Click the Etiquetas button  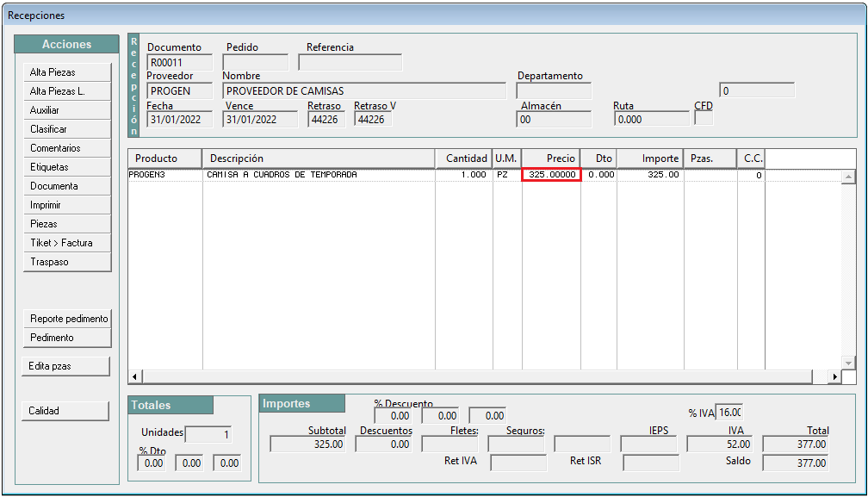click(67, 166)
